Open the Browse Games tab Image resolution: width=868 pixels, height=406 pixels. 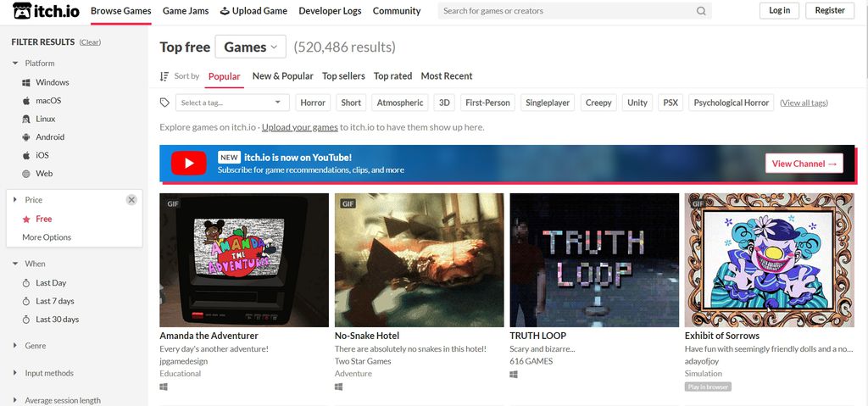click(x=120, y=11)
